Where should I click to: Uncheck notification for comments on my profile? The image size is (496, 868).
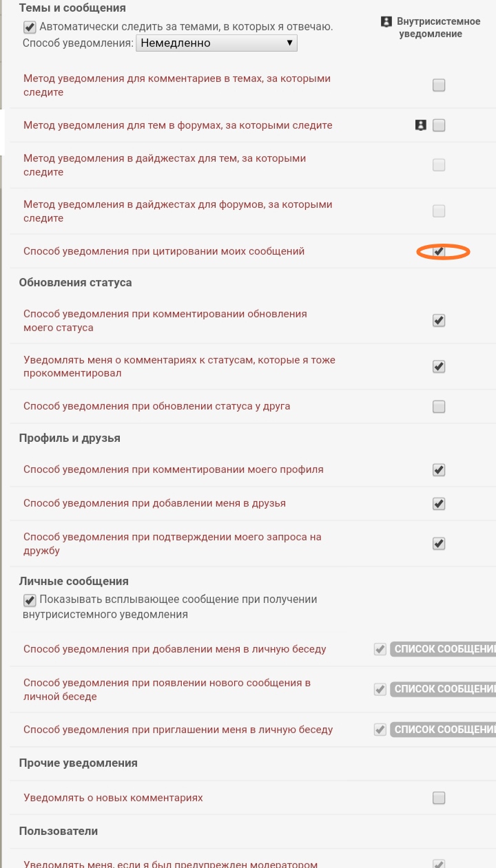(x=439, y=470)
